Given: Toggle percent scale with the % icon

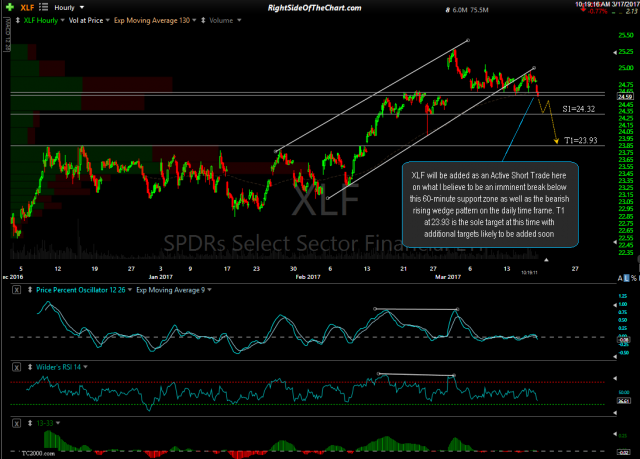Looking at the screenshot, I should point(633,278).
